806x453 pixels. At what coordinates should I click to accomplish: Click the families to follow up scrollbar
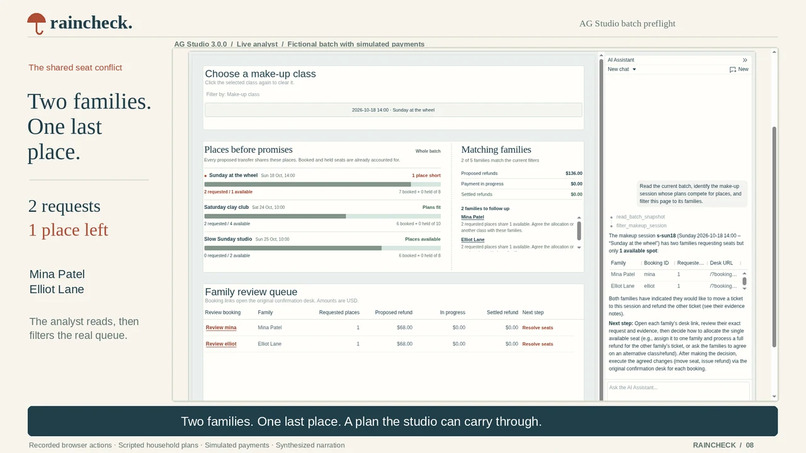click(x=579, y=232)
